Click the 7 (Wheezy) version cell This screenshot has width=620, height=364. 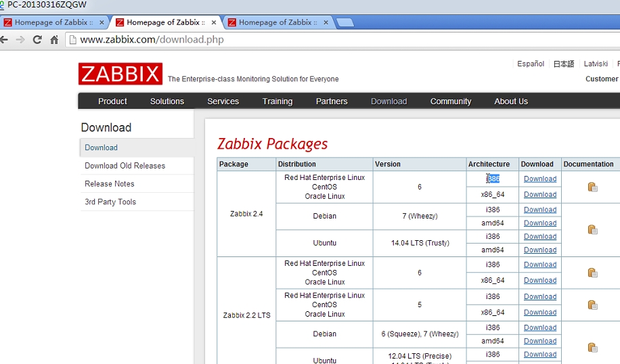click(x=420, y=217)
